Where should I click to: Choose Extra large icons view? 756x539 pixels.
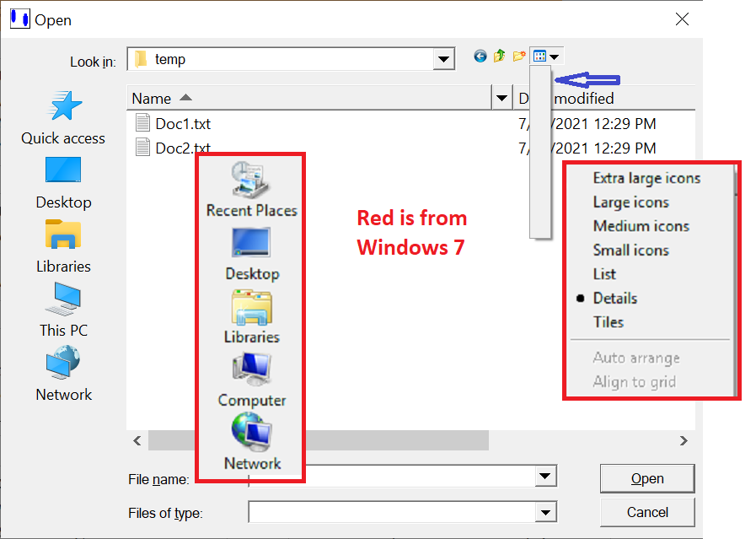click(x=646, y=178)
